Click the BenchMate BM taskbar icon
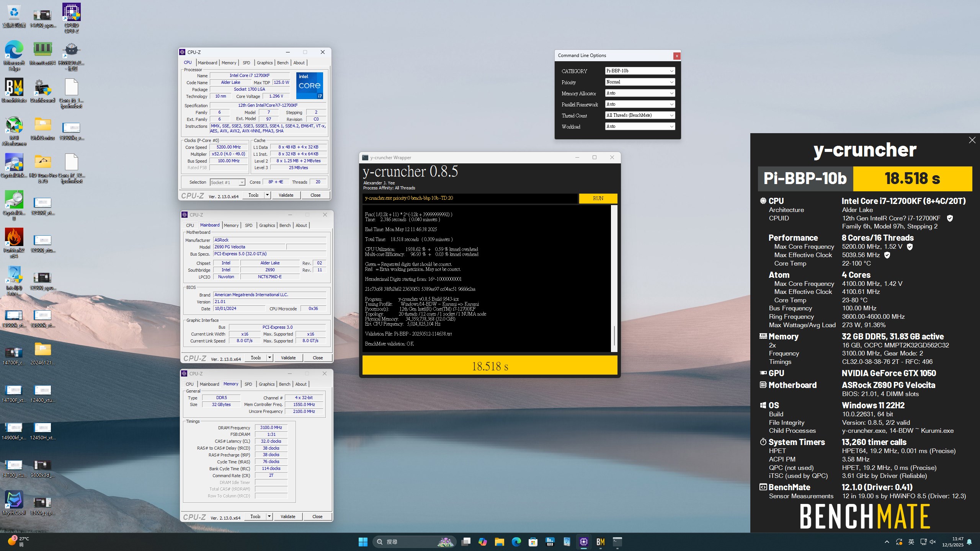Screen dimensions: 980x551 tap(600, 542)
